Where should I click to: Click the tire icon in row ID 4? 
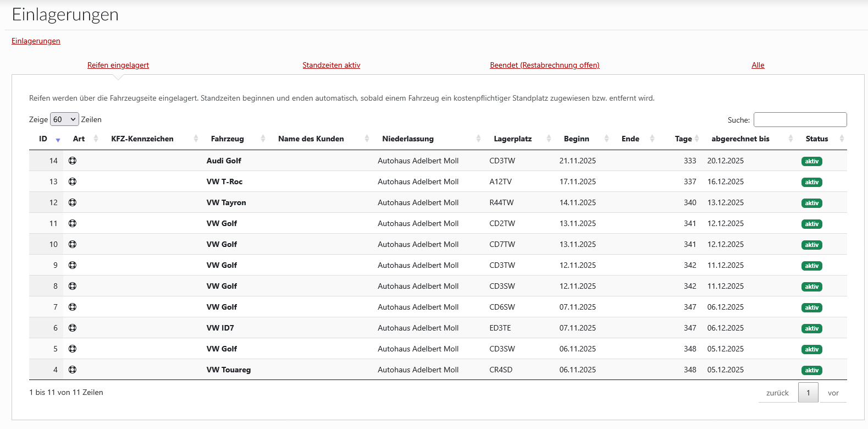tap(73, 370)
